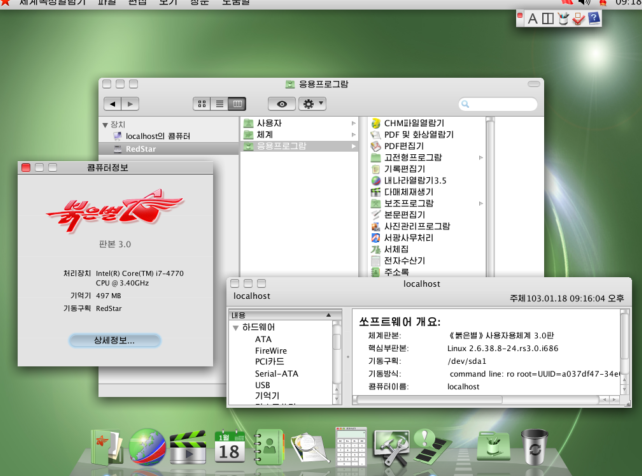
Task: Switch file browser to icon view
Action: [202, 104]
